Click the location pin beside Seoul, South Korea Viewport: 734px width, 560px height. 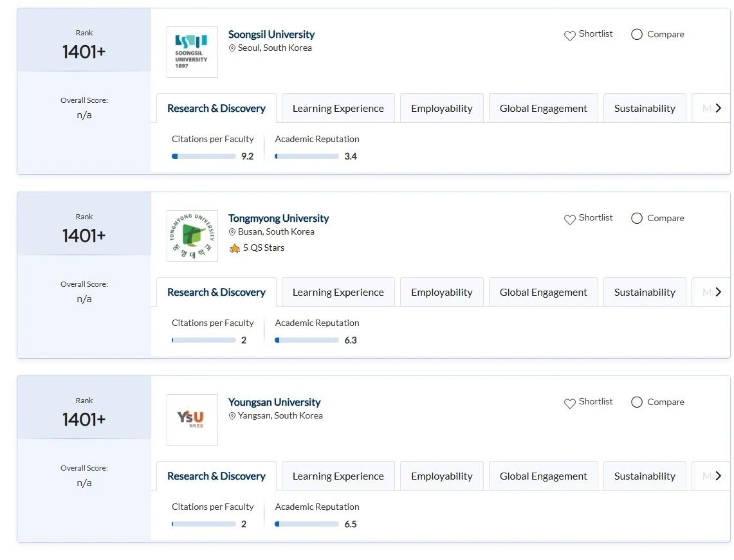232,48
